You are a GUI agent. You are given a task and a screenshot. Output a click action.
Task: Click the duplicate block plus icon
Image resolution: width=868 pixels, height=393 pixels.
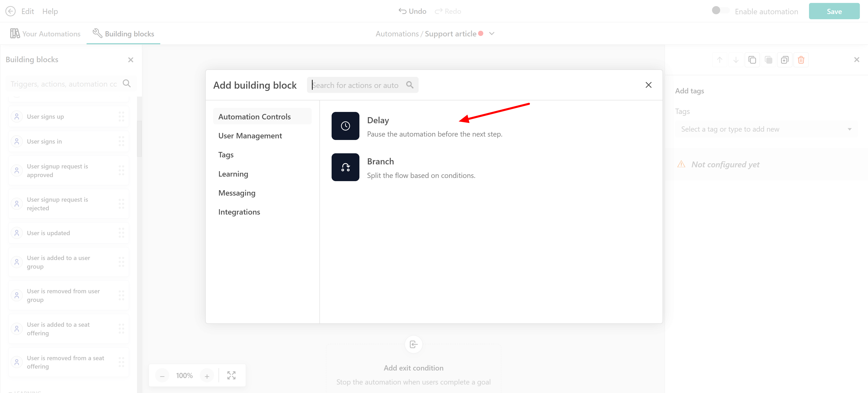coord(784,60)
